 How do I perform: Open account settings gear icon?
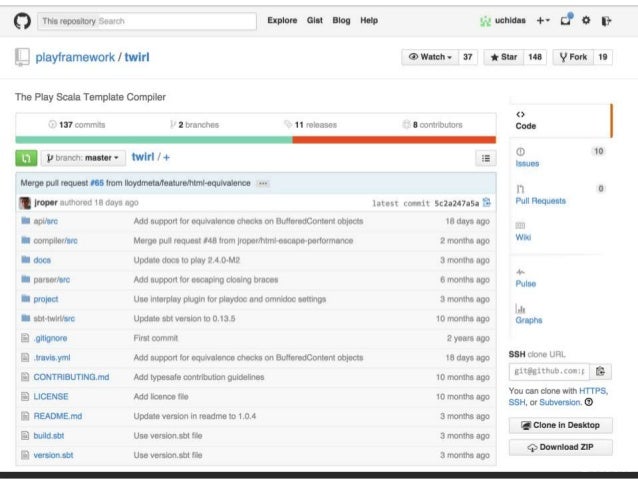click(586, 20)
